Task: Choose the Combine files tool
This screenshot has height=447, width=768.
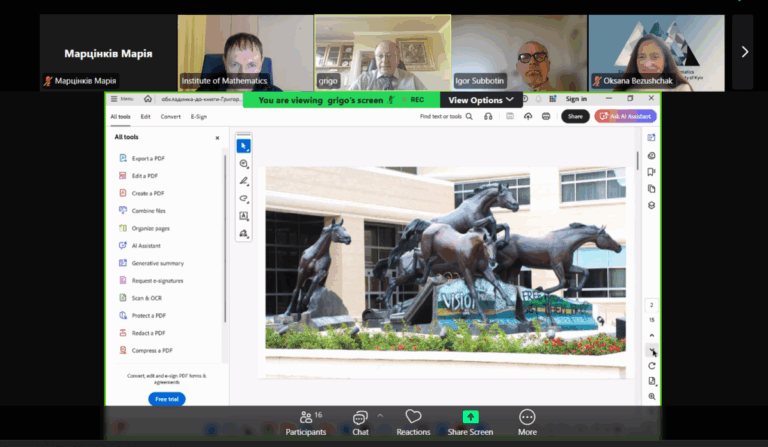Action: coord(148,211)
